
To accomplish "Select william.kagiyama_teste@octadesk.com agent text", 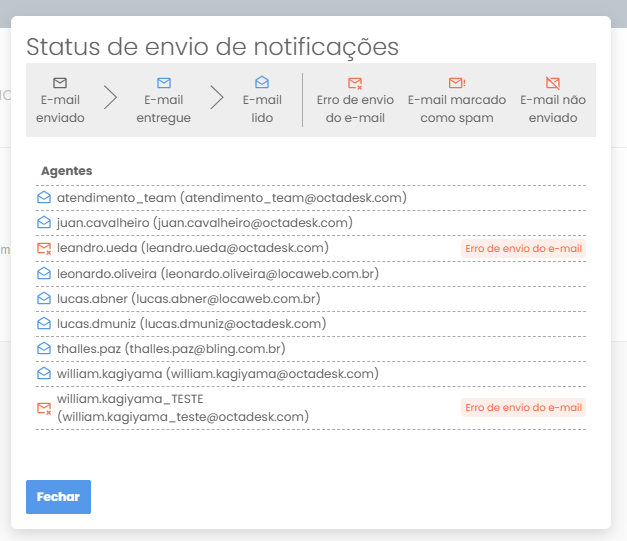I will 183,408.
